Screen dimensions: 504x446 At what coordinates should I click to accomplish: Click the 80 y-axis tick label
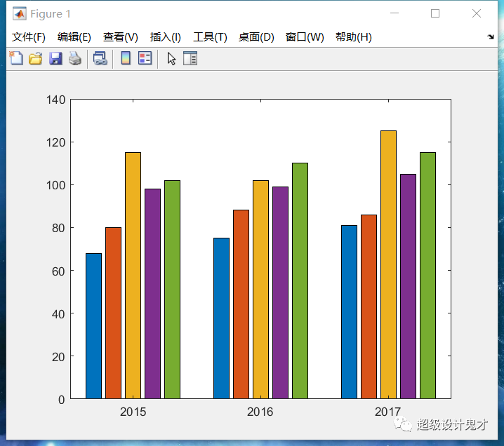[x=58, y=228]
